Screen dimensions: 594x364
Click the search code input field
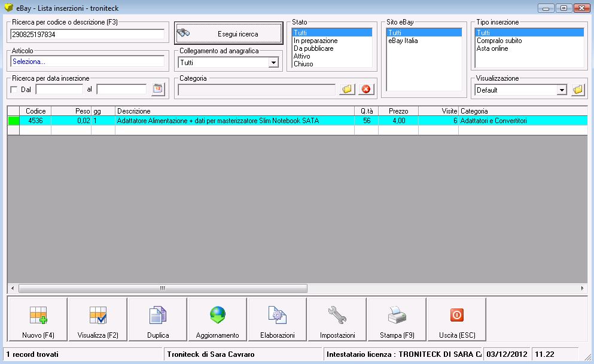[87, 35]
